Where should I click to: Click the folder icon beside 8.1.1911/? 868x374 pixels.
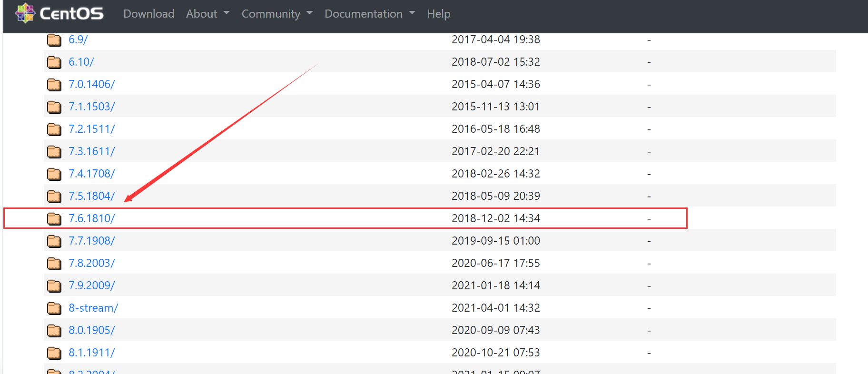[54, 353]
